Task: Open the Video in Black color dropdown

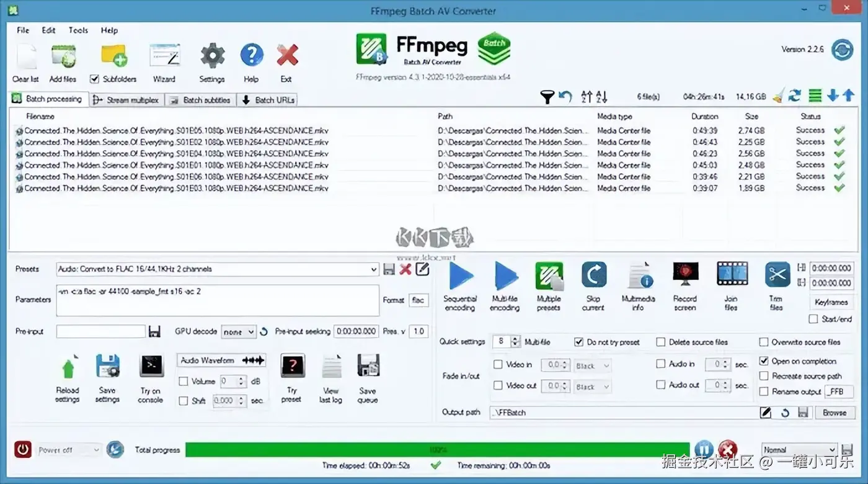Action: pos(593,366)
